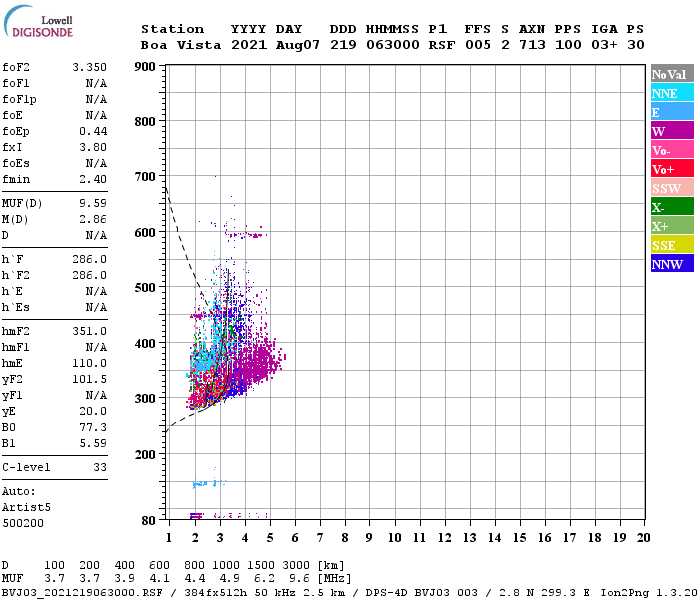Click the h`Es N/A value
Viewport: 700px width, 600px height.
point(96,308)
